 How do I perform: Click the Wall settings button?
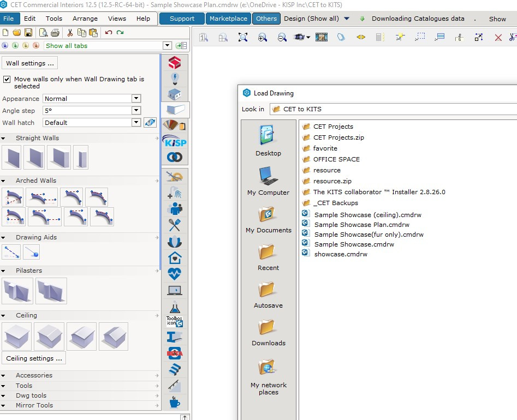29,63
